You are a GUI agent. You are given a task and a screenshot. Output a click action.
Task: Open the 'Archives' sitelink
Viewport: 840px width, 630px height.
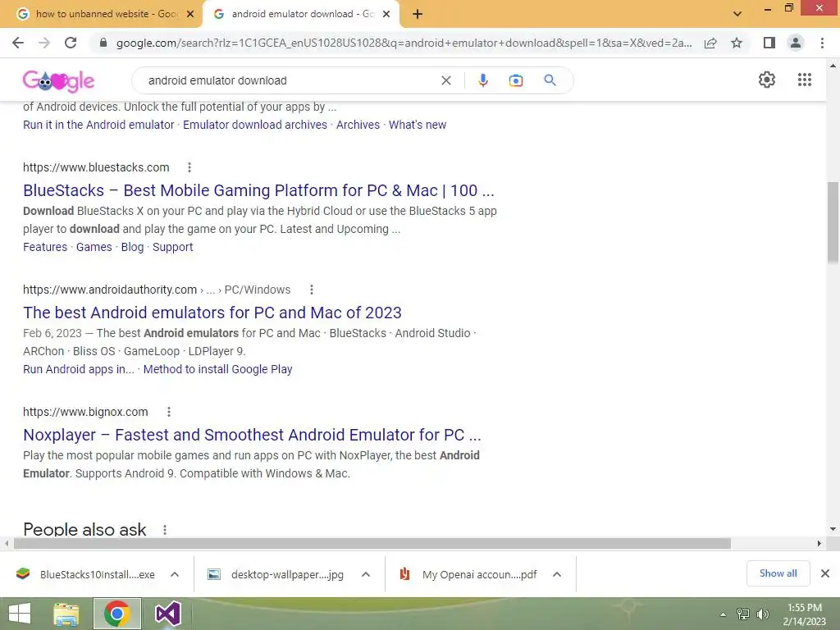tap(358, 125)
